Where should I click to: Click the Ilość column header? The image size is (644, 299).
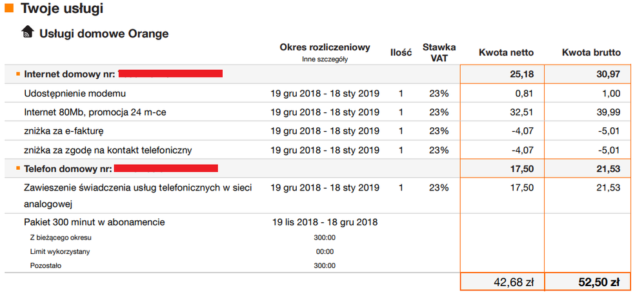[x=401, y=53]
